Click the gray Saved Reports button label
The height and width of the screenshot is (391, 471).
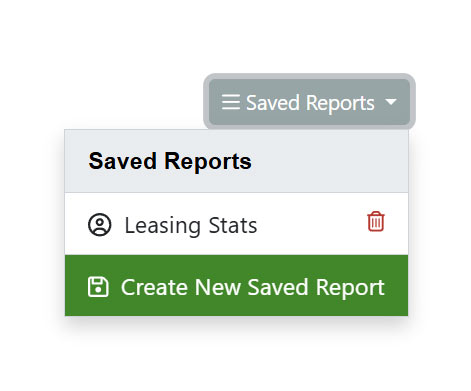point(310,103)
